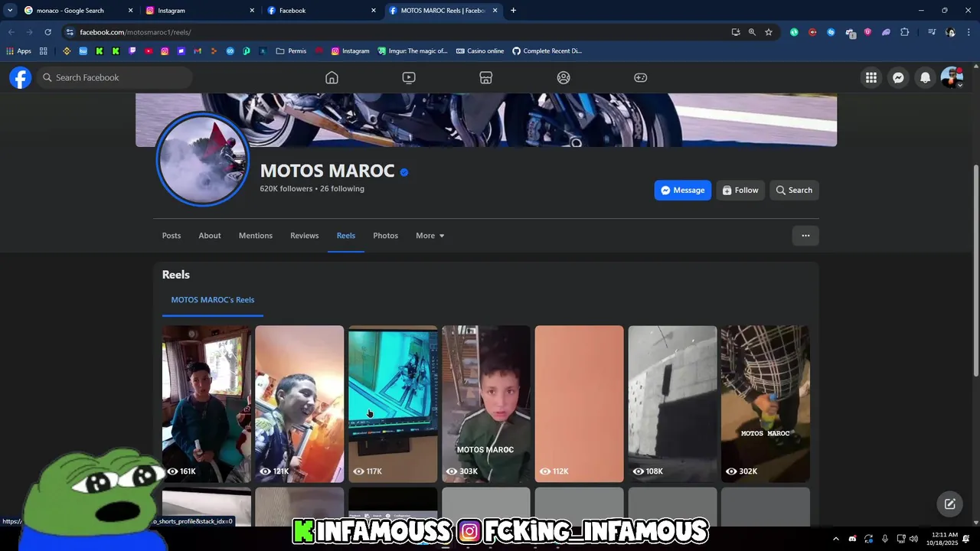Open the Imgur bookmark
980x551 pixels.
pos(413,51)
